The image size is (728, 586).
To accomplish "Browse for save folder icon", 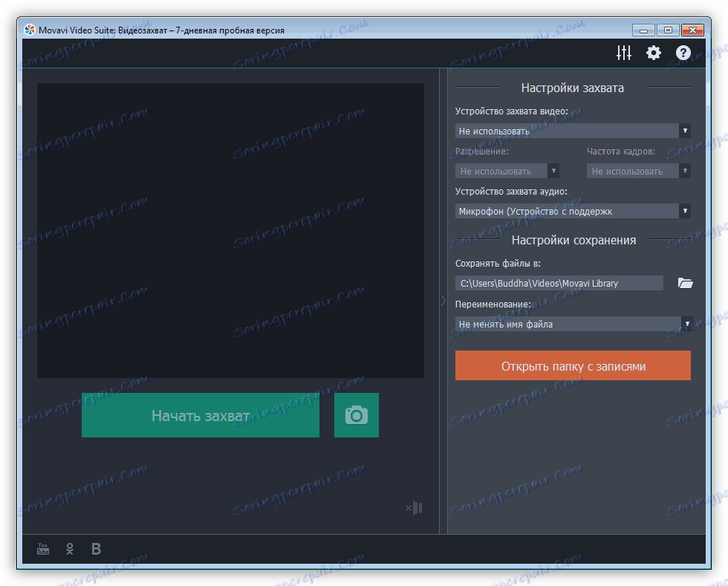I will coord(685,283).
